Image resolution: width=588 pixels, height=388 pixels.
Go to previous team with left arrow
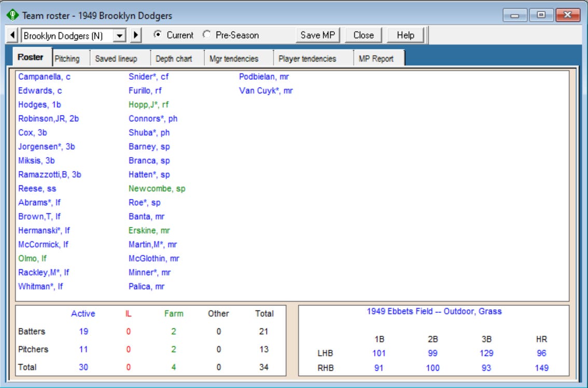[x=12, y=35]
